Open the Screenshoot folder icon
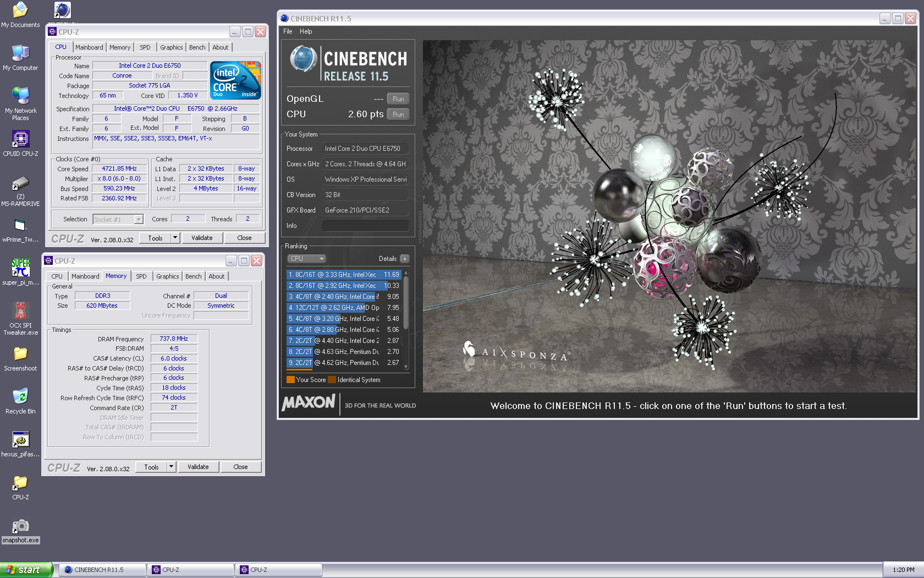The image size is (924, 578). 20,359
